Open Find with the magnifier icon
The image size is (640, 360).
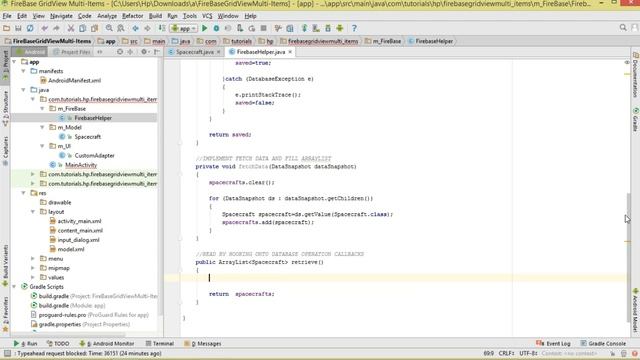click(x=109, y=28)
